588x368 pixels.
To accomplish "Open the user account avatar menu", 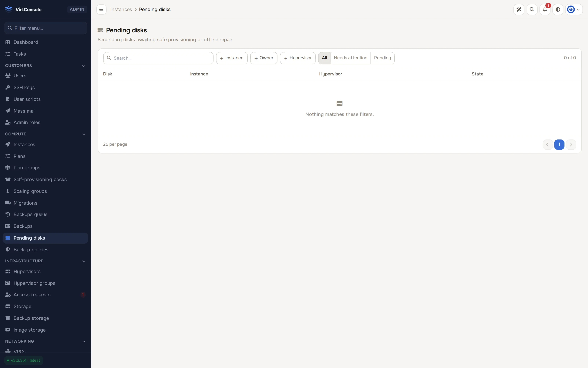I will click(574, 10).
